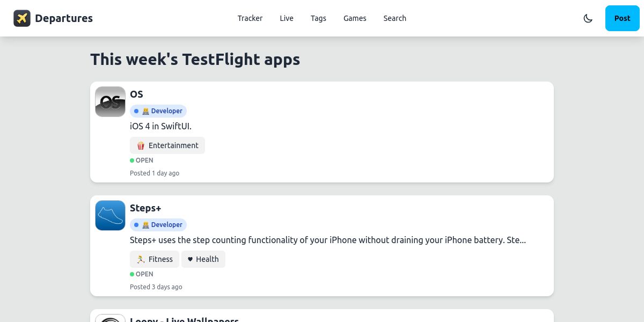Click the popcorn icon in Entertainment tag
The image size is (644, 322).
click(141, 145)
